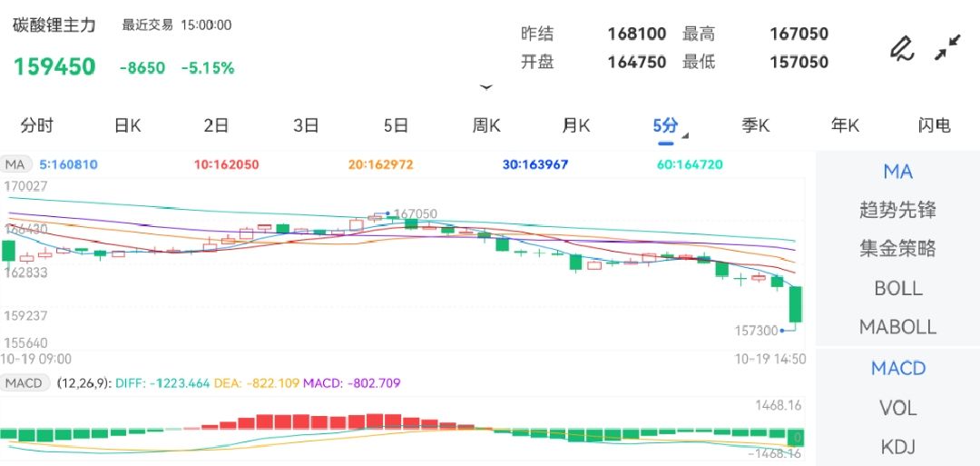This screenshot has width=980, height=466.
Task: Click the last large green candlestick
Action: point(795,304)
